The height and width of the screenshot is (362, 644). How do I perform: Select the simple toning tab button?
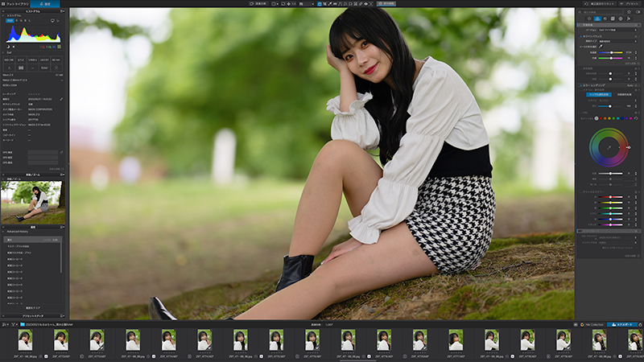pos(599,94)
